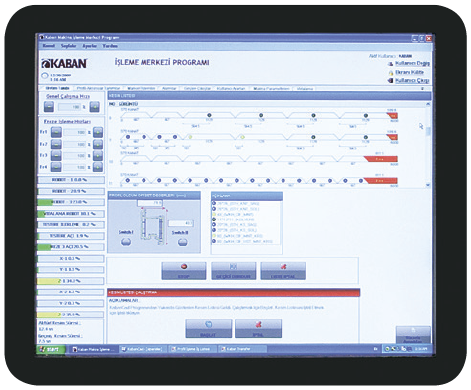Click the Fr1 speed plus button
The width and height of the screenshot is (471, 390).
coord(98,132)
